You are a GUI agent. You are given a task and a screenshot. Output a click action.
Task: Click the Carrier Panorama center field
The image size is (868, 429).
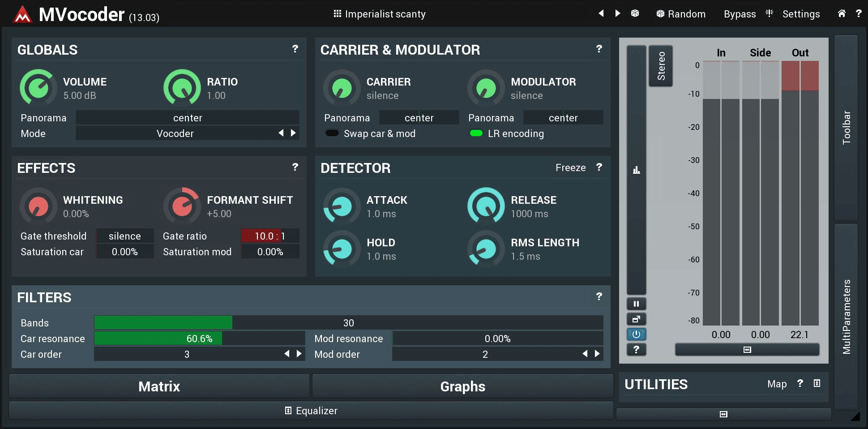pyautogui.click(x=419, y=118)
